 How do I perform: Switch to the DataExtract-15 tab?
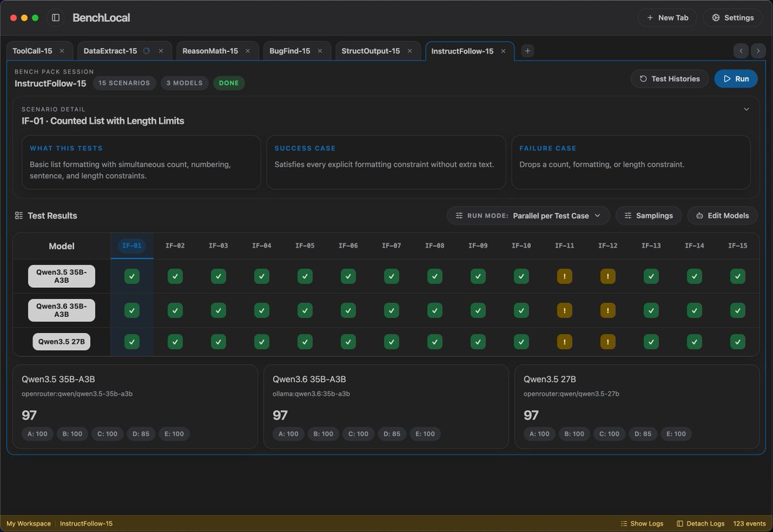(110, 51)
